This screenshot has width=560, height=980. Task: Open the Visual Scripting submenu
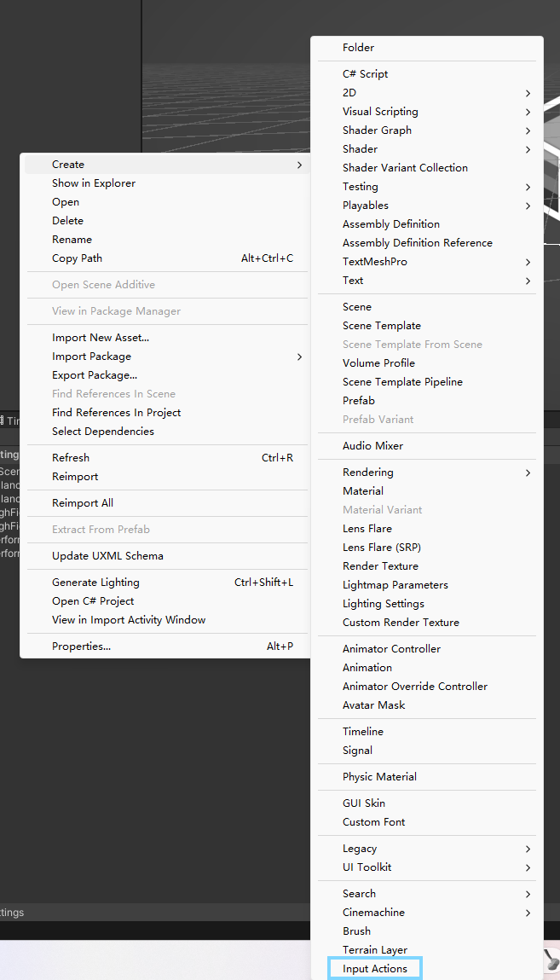coord(380,112)
